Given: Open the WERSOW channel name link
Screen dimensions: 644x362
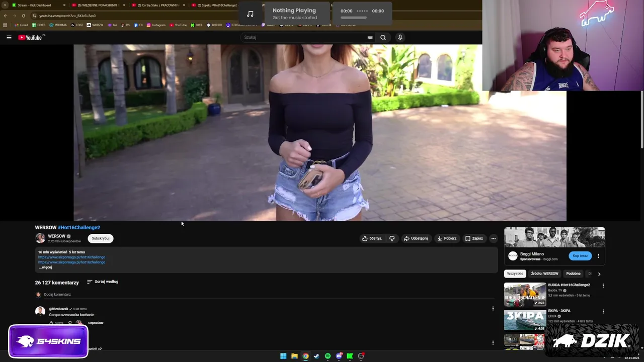Looking at the screenshot, I should pyautogui.click(x=57, y=236).
